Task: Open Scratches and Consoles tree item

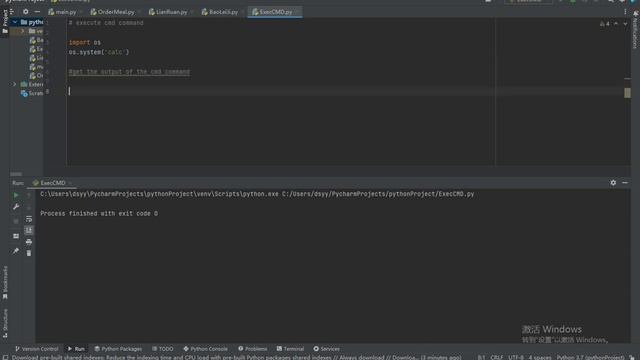Action: pyautogui.click(x=32, y=93)
